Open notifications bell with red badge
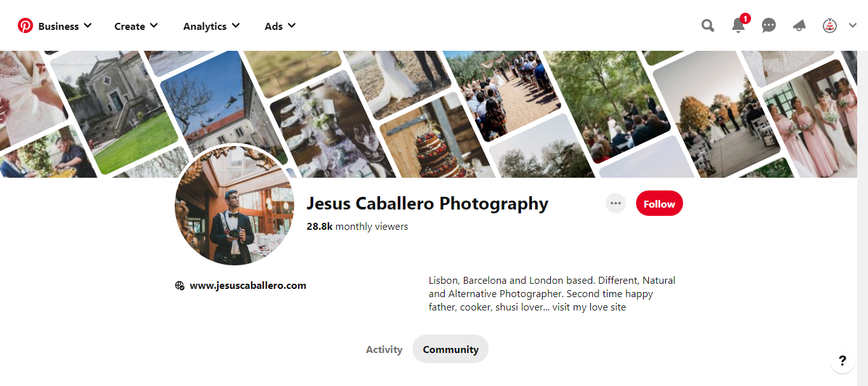 739,24
